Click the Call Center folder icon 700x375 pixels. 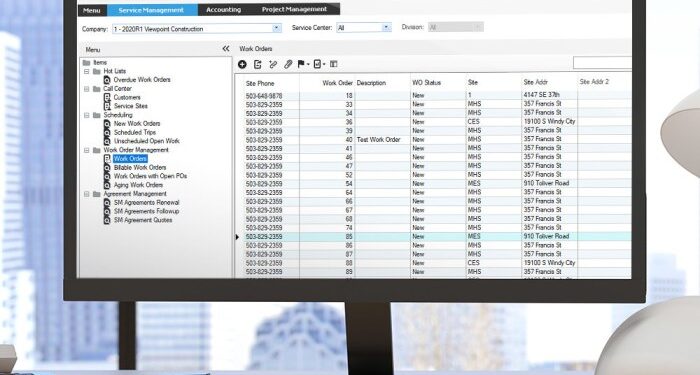pos(97,89)
